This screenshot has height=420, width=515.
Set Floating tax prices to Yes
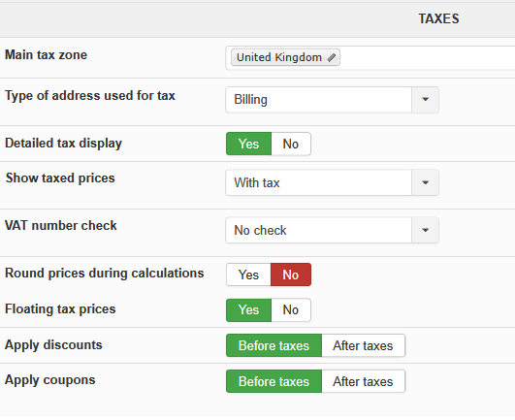click(248, 310)
